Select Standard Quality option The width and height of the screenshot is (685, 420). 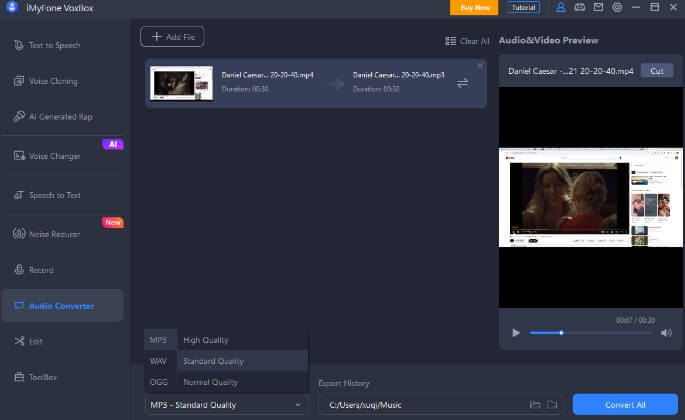(x=242, y=361)
